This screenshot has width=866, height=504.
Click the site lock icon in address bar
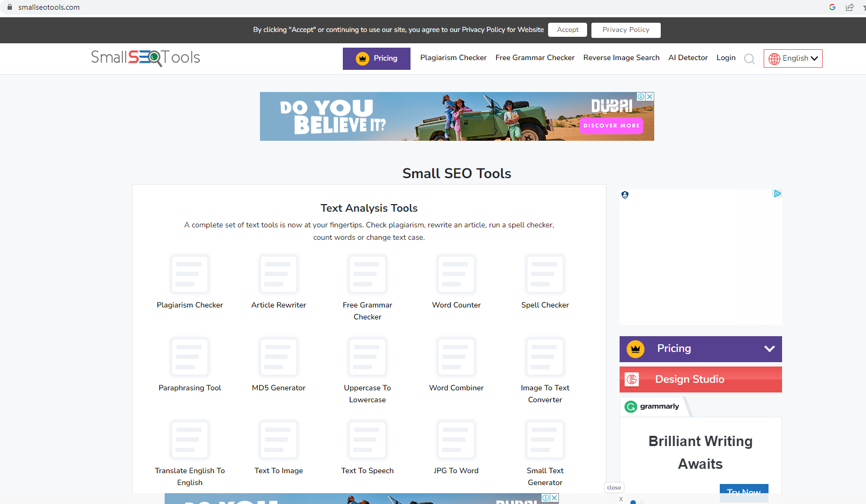(9, 7)
